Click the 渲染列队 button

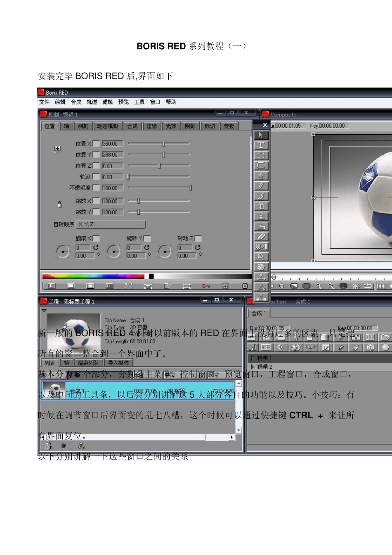click(88, 363)
